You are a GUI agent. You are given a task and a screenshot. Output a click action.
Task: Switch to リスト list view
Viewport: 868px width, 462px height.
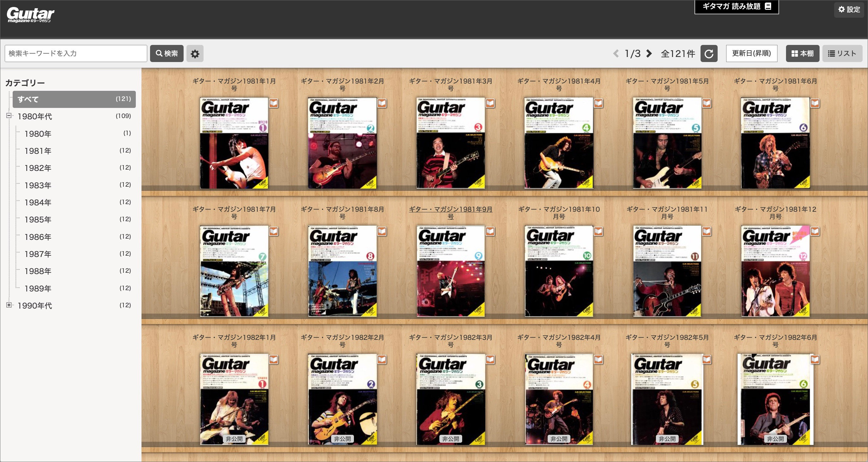[x=842, y=53]
